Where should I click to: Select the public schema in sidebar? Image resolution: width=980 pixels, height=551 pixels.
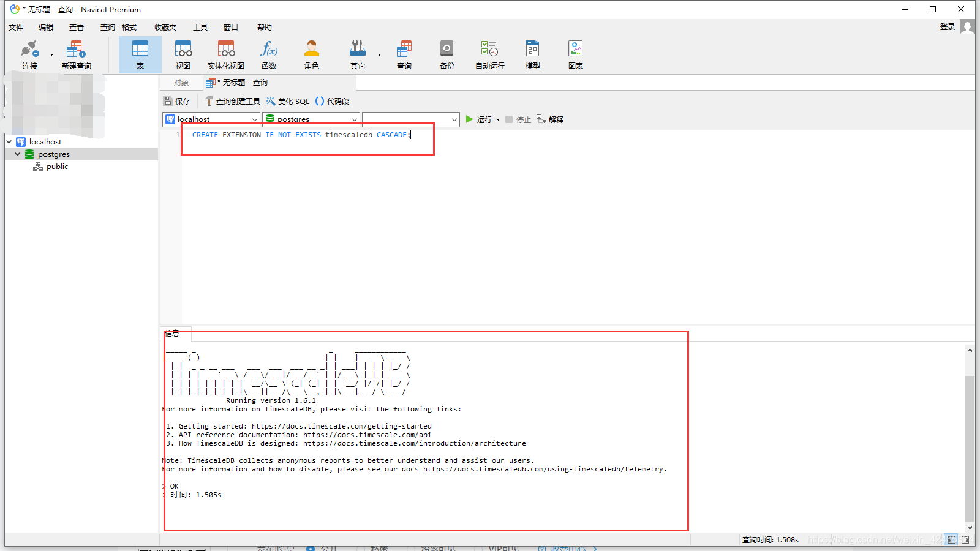coord(56,166)
